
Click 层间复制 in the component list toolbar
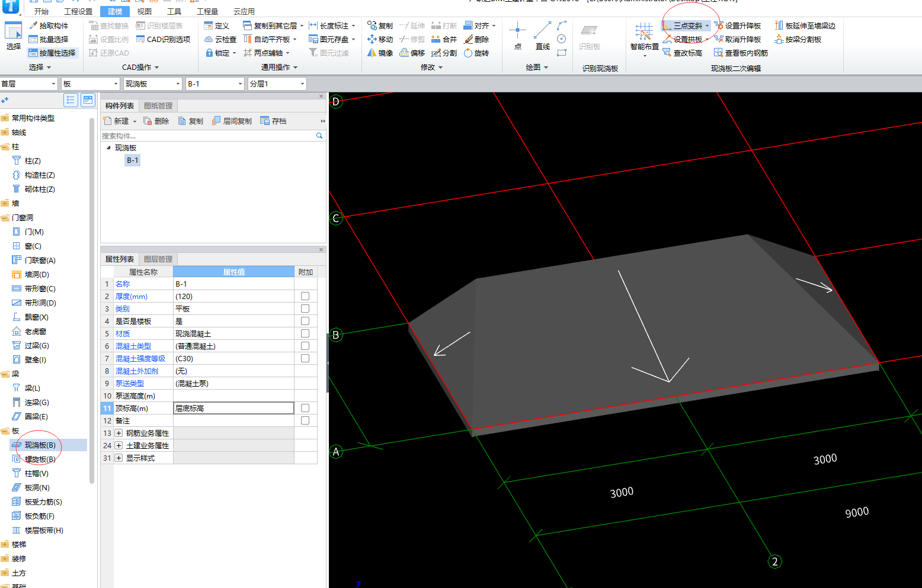[232, 121]
